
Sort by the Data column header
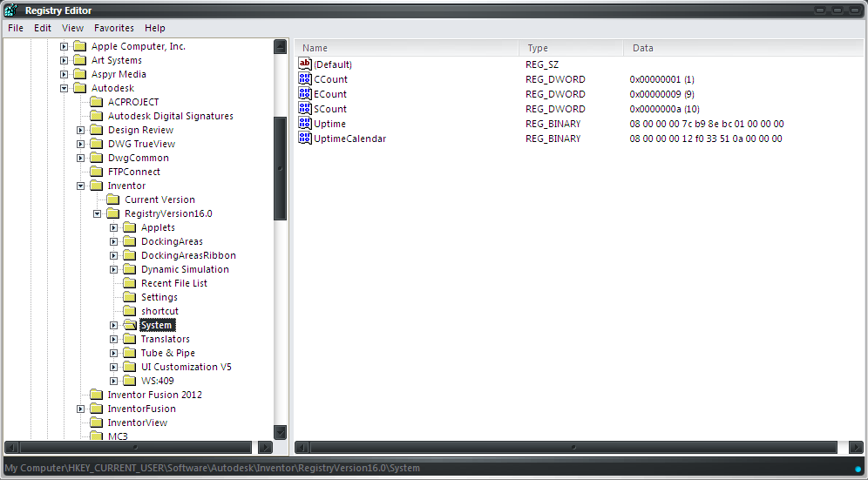tap(744, 48)
